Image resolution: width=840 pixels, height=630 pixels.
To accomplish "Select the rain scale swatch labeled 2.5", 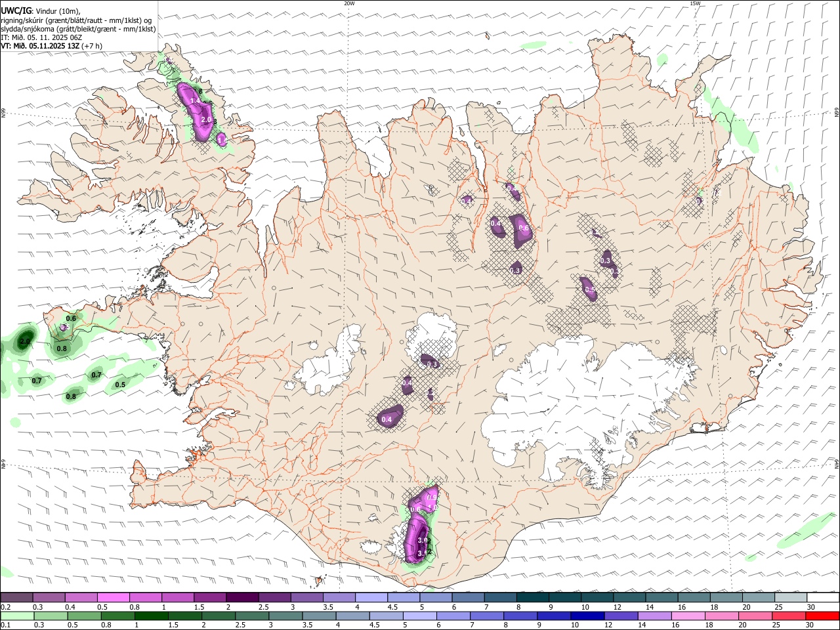I will tap(252, 616).
